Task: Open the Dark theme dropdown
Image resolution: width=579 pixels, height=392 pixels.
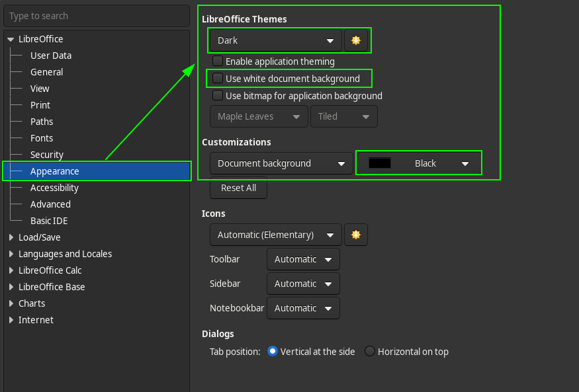Action: click(x=275, y=40)
